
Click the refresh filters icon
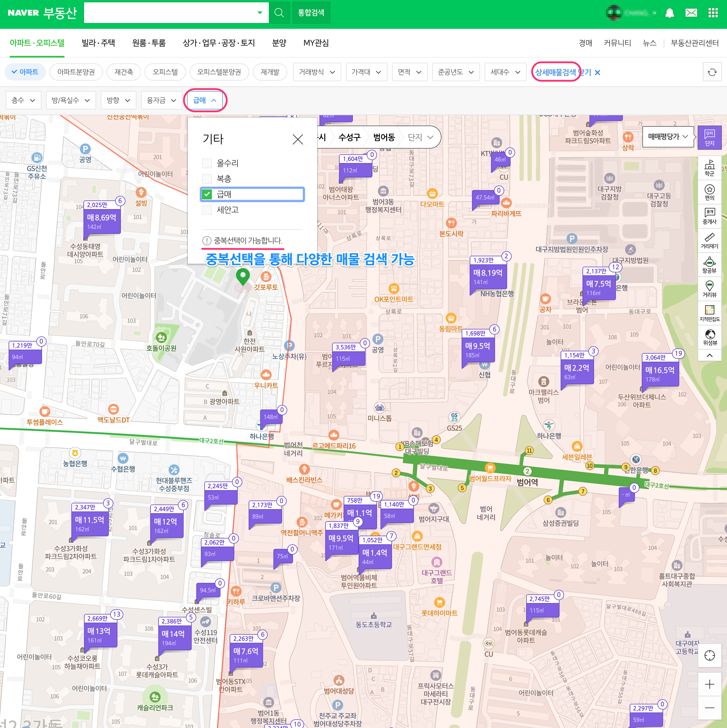[x=712, y=72]
